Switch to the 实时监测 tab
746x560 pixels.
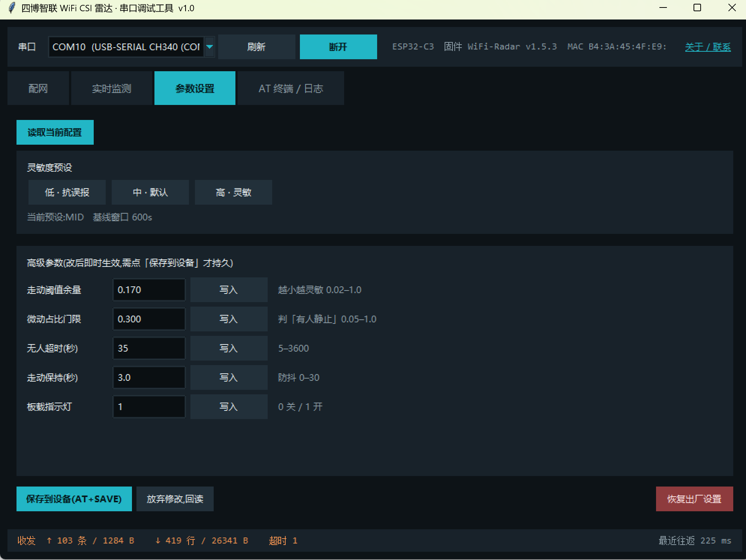[111, 88]
